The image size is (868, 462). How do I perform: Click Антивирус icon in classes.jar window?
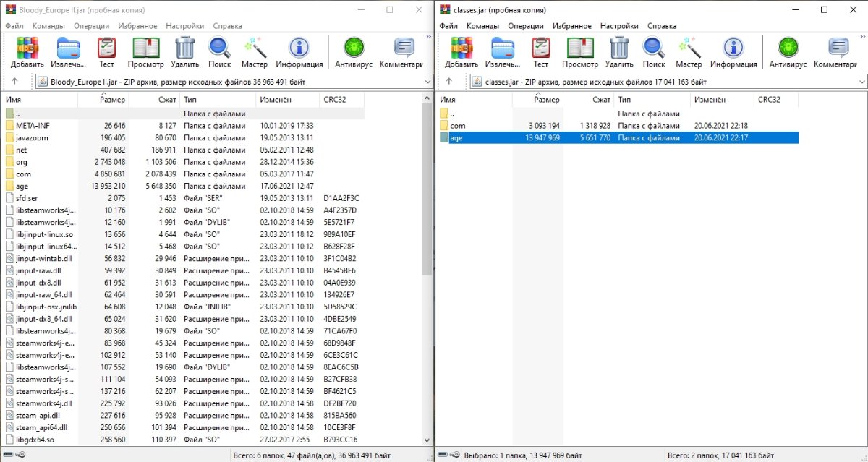(788, 47)
